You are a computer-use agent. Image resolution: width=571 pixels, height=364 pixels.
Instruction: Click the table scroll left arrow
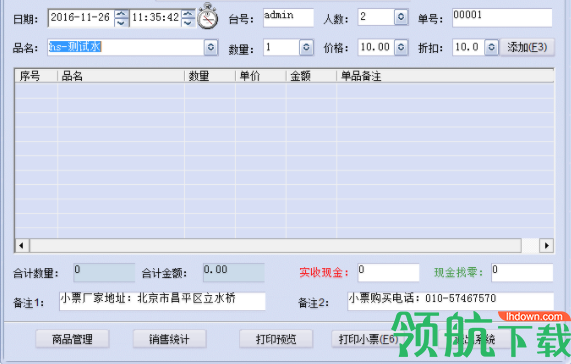[x=22, y=245]
